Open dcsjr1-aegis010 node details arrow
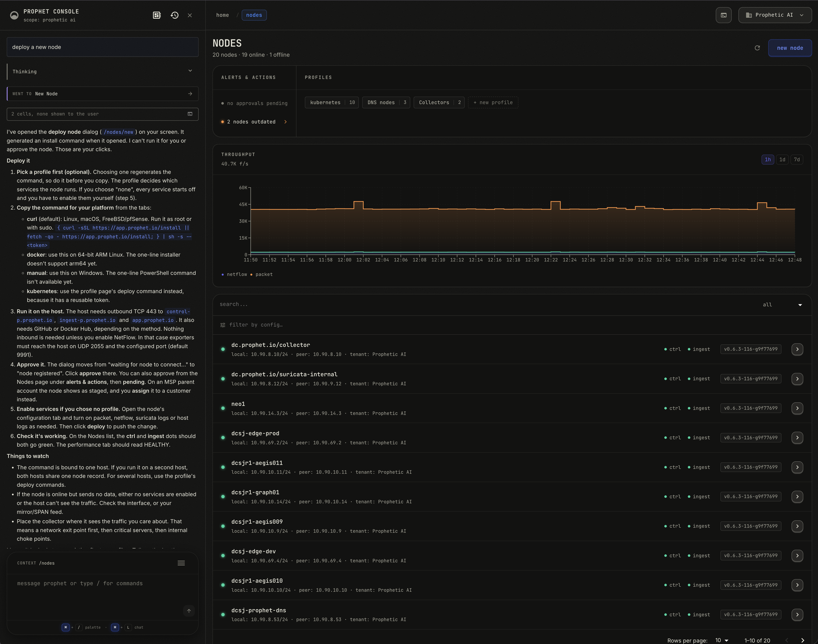The width and height of the screenshot is (818, 644). click(x=797, y=585)
